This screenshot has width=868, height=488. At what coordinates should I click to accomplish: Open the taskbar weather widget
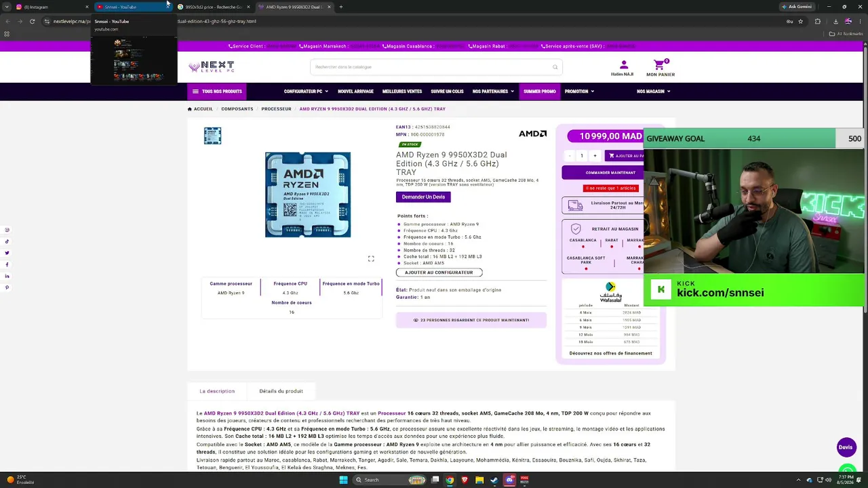pyautogui.click(x=20, y=480)
